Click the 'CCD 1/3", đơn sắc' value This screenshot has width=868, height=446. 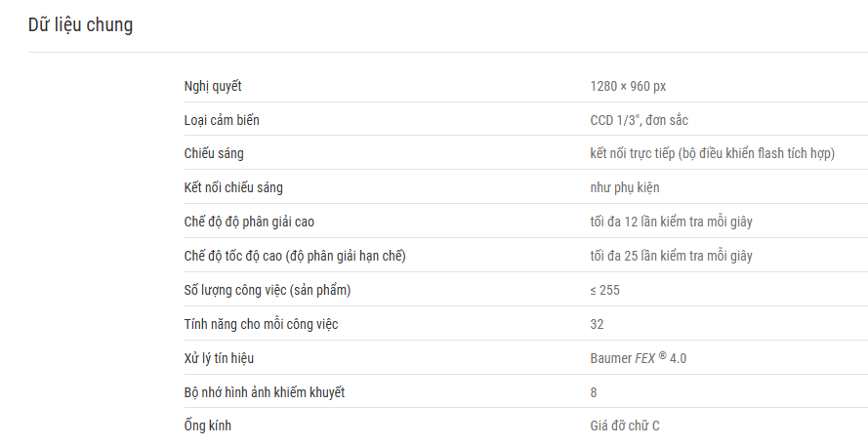point(639,120)
